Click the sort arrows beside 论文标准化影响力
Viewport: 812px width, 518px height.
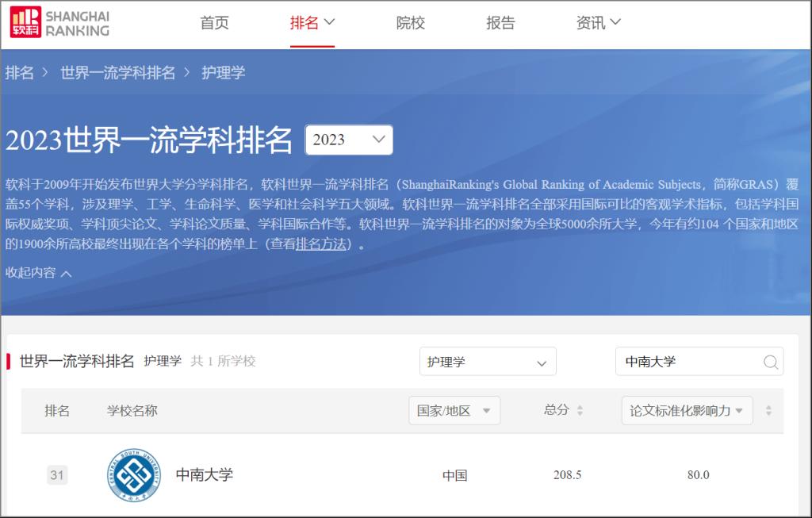point(768,411)
